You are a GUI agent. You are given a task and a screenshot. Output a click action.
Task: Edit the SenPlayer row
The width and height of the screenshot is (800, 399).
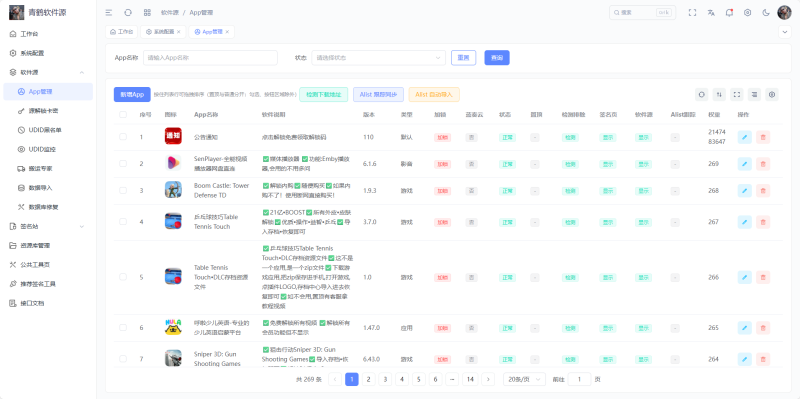pyautogui.click(x=745, y=164)
